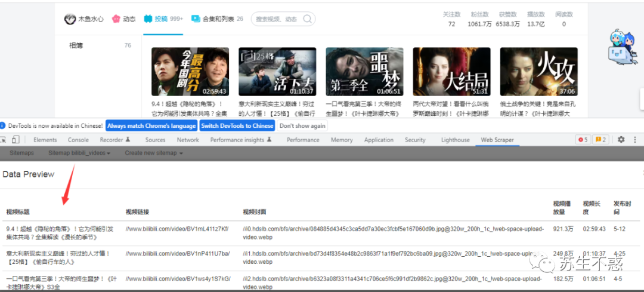Switch to the Security tab
This screenshot has width=644, height=292.
pos(415,140)
